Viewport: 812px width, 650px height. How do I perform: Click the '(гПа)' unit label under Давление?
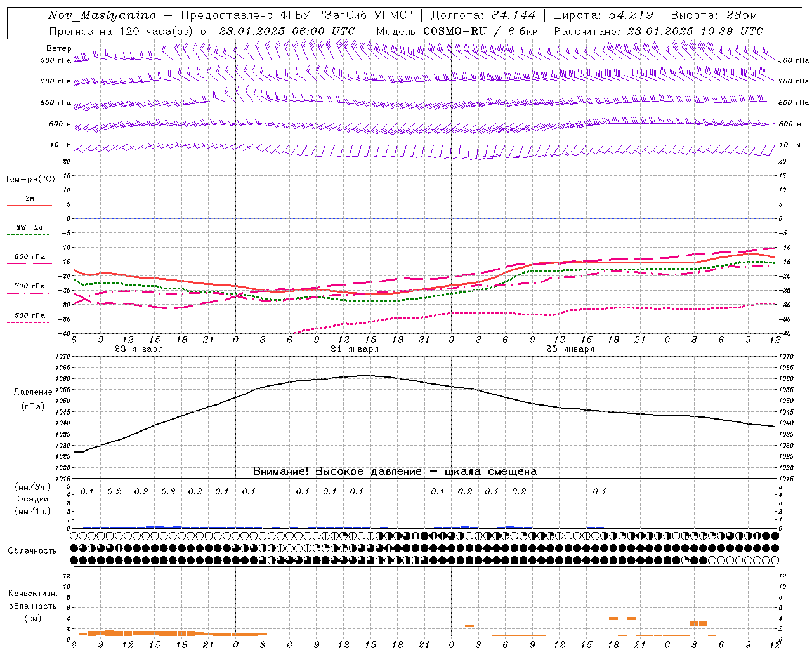(x=33, y=407)
